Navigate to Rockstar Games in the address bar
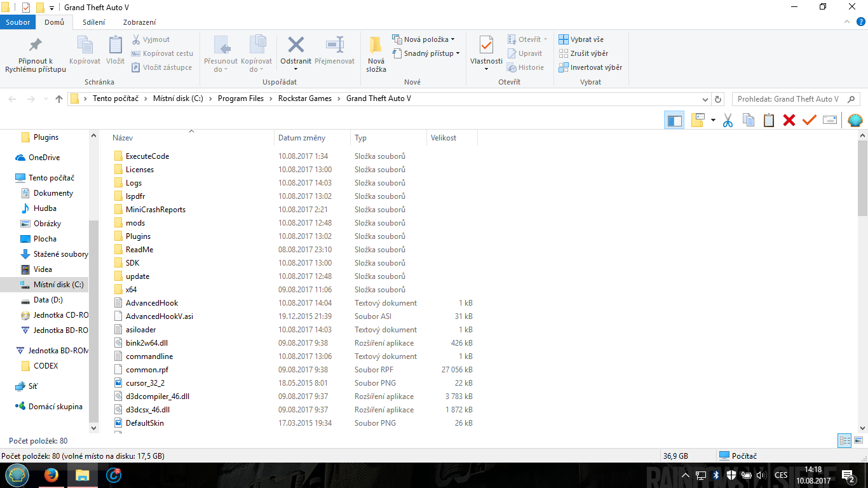 click(x=305, y=98)
